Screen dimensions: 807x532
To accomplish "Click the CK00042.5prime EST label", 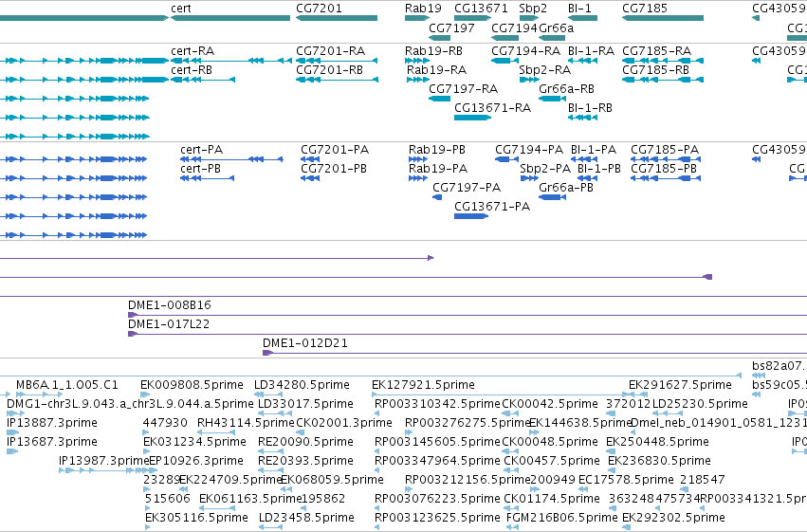I will coord(550,404).
